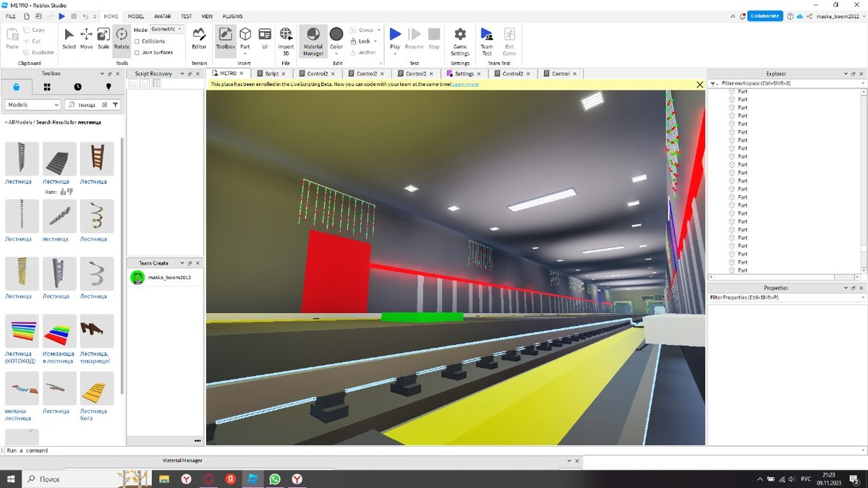Click the new file icon next to FILE
The image size is (868, 488).
27,16
